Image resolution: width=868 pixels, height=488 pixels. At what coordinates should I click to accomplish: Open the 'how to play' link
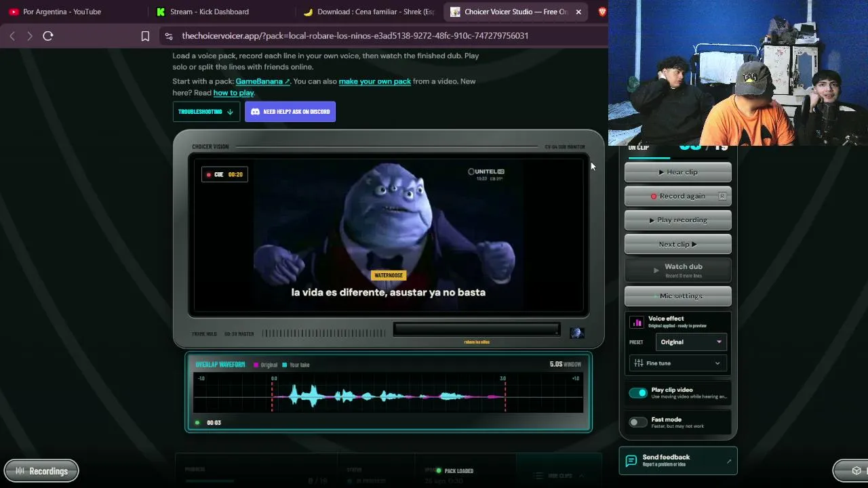click(x=233, y=93)
